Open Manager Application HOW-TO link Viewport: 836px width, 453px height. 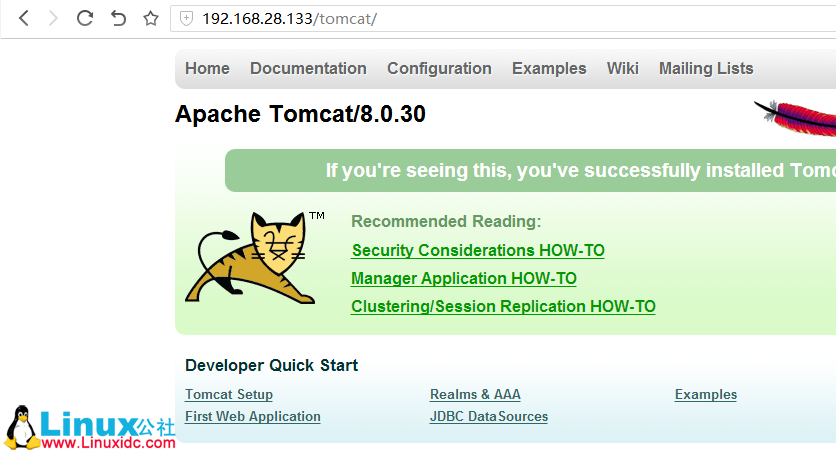point(463,278)
